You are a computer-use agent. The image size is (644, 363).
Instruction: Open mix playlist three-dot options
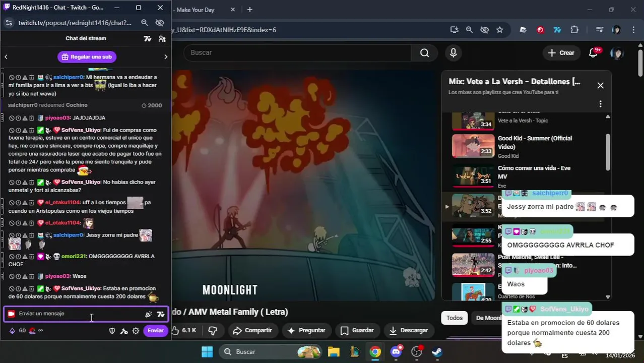[600, 104]
